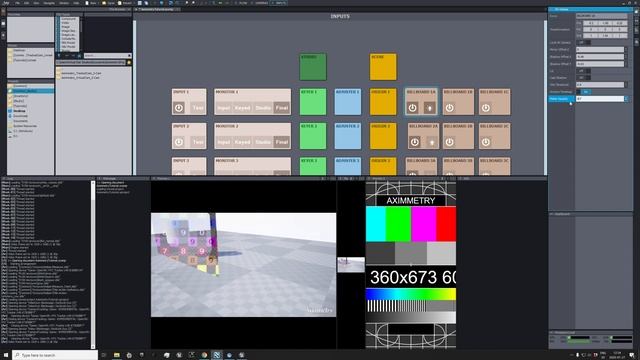This screenshot has height=360, width=640.
Task: Click the log panel vertical scrollbar
Action: coord(93,264)
